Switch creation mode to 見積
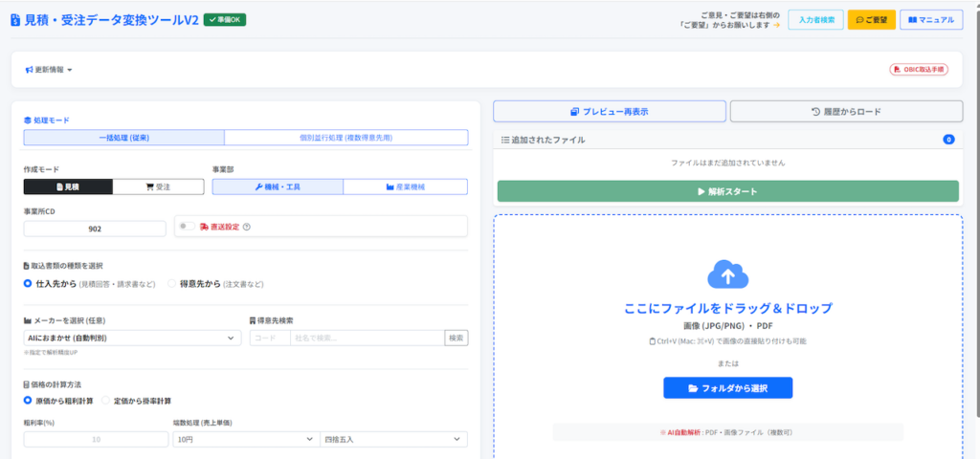This screenshot has height=459, width=980. click(68, 186)
